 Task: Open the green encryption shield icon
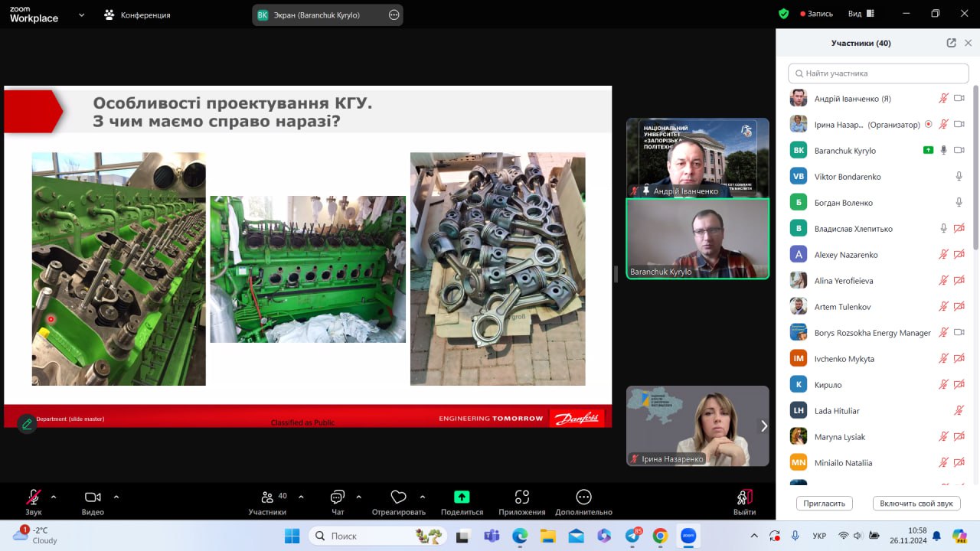click(x=783, y=14)
